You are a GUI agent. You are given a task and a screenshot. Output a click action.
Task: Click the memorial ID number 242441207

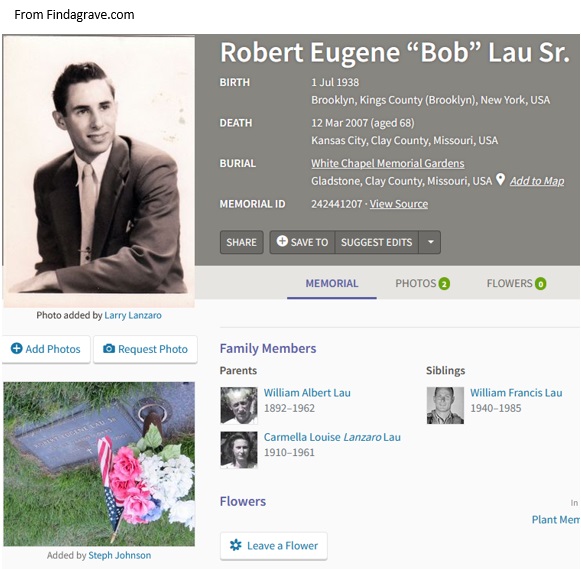point(336,204)
